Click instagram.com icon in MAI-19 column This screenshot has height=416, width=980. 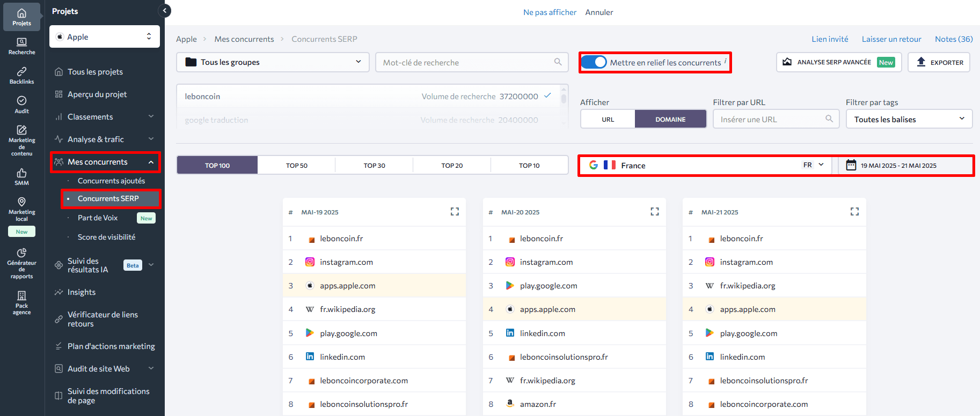click(x=310, y=262)
